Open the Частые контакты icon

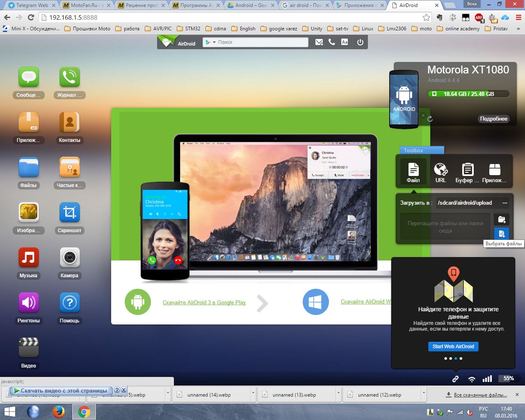pyautogui.click(x=69, y=168)
